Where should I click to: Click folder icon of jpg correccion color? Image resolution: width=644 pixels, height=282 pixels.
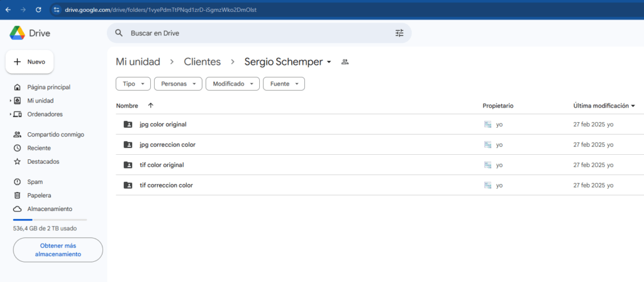point(128,145)
